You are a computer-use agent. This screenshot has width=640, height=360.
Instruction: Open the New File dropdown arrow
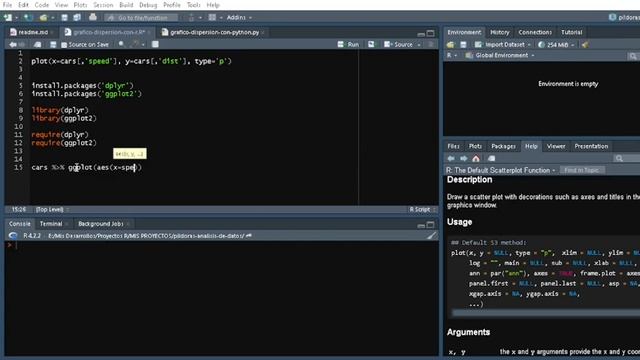16,18
